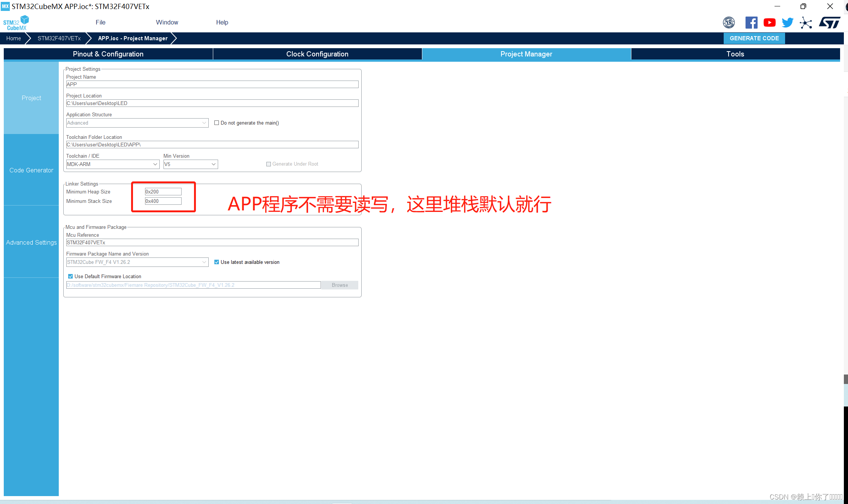
Task: Click the GENERATE CODE button
Action: tap(754, 38)
